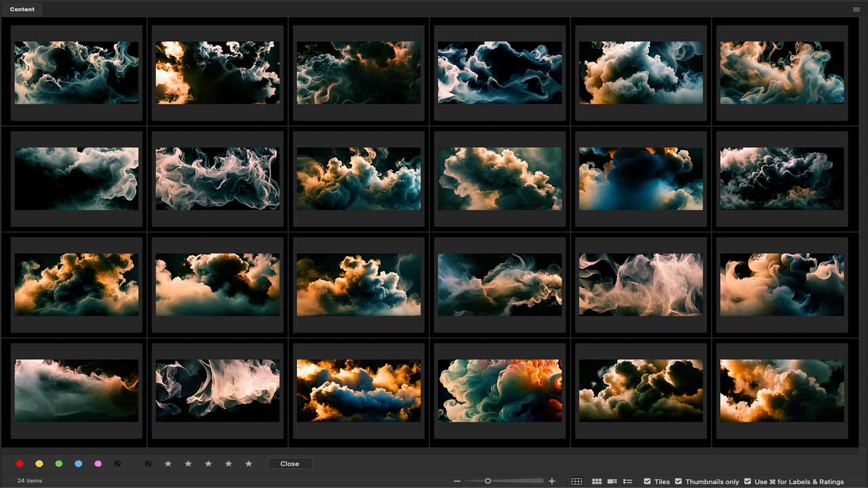Switch to details view icon
This screenshot has height=488, width=868.
612,481
